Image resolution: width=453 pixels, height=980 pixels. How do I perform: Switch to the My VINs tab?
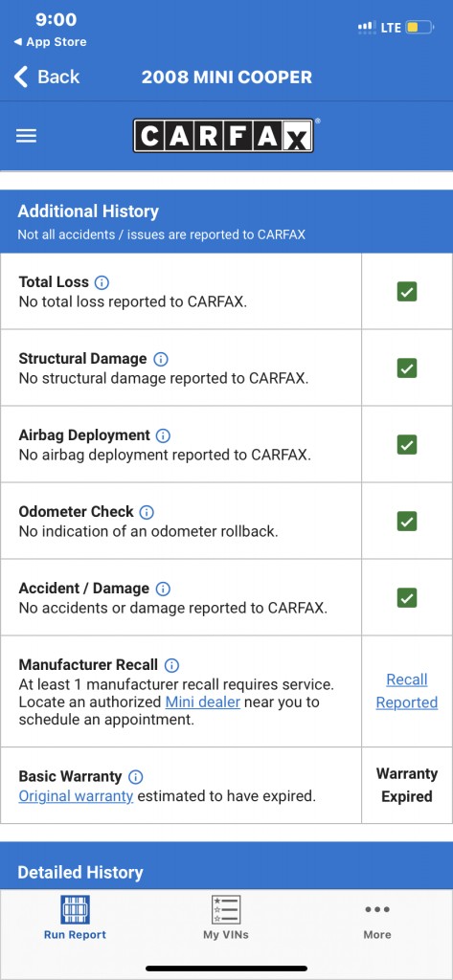(226, 917)
